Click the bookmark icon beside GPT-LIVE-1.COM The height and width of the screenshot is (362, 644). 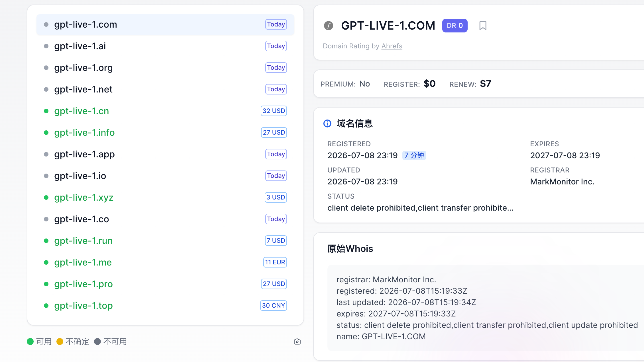click(x=483, y=26)
